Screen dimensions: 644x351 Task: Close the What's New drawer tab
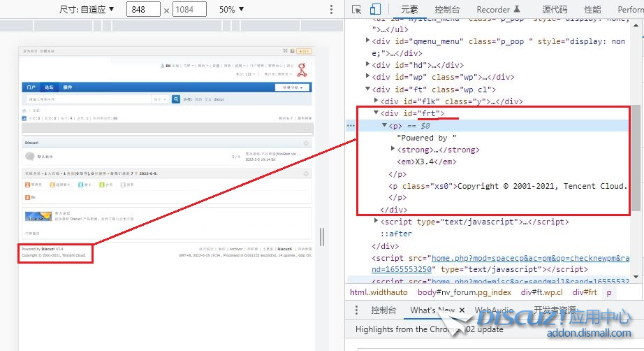pos(462,310)
